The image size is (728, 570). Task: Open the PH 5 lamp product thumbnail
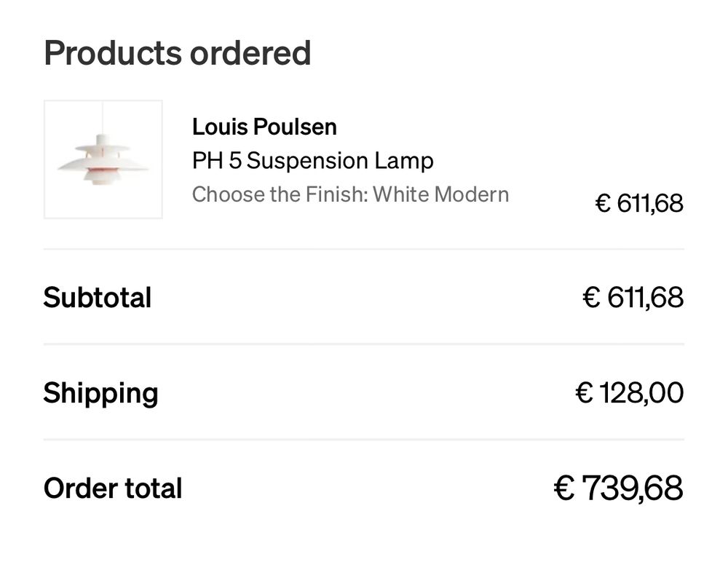click(x=103, y=159)
